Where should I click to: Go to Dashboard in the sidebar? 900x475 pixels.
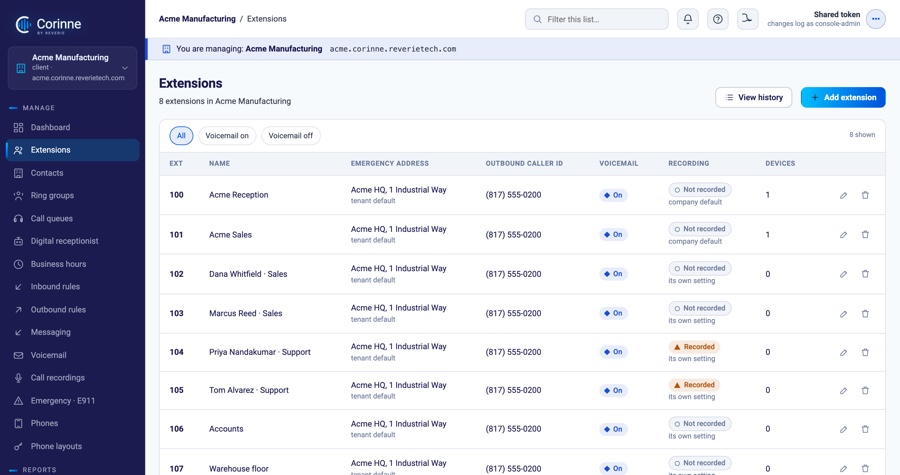72,127
